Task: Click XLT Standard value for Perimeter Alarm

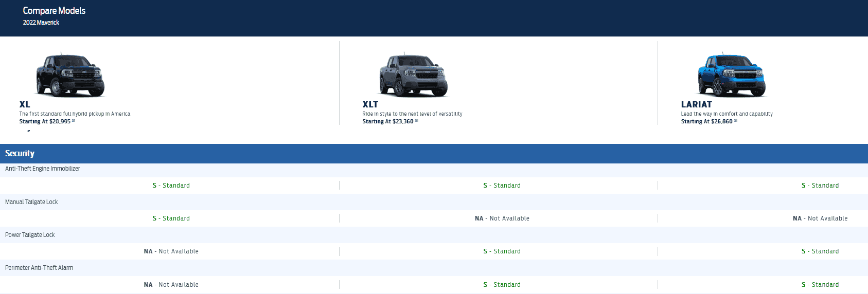Action: coord(502,285)
